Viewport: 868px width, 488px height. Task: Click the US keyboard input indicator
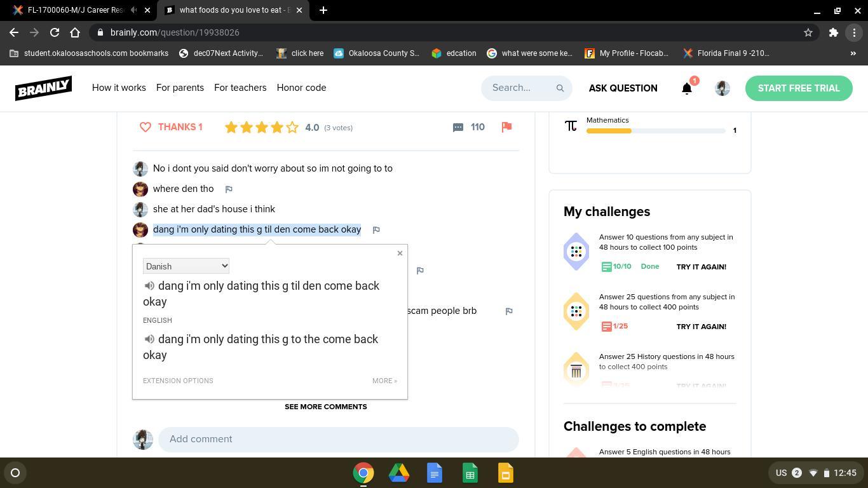[x=782, y=473]
